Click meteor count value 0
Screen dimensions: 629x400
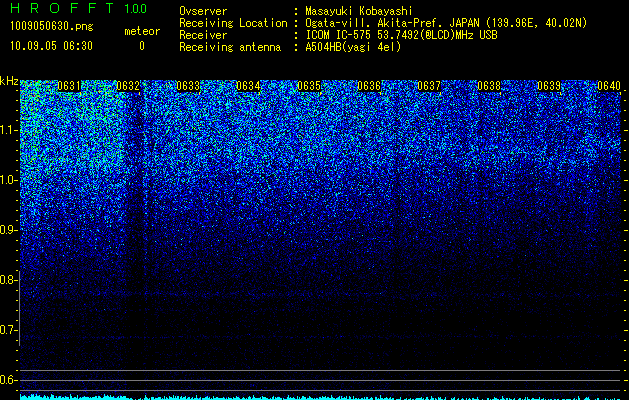[142, 46]
